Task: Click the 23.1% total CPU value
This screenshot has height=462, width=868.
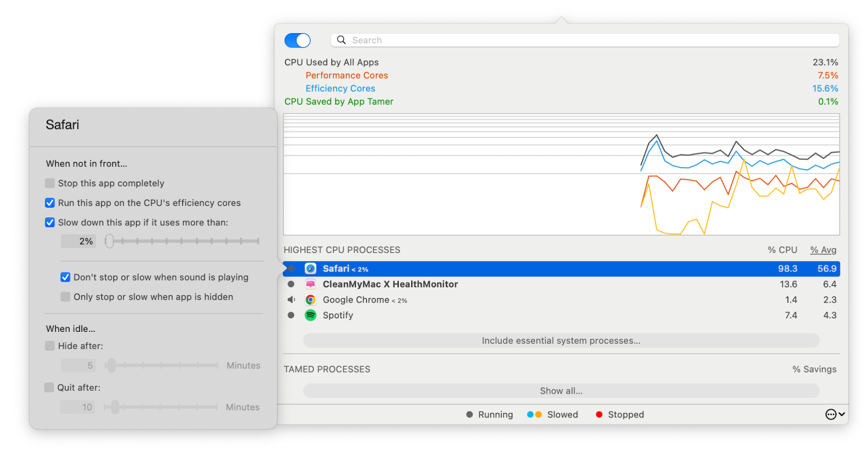Action: click(825, 62)
